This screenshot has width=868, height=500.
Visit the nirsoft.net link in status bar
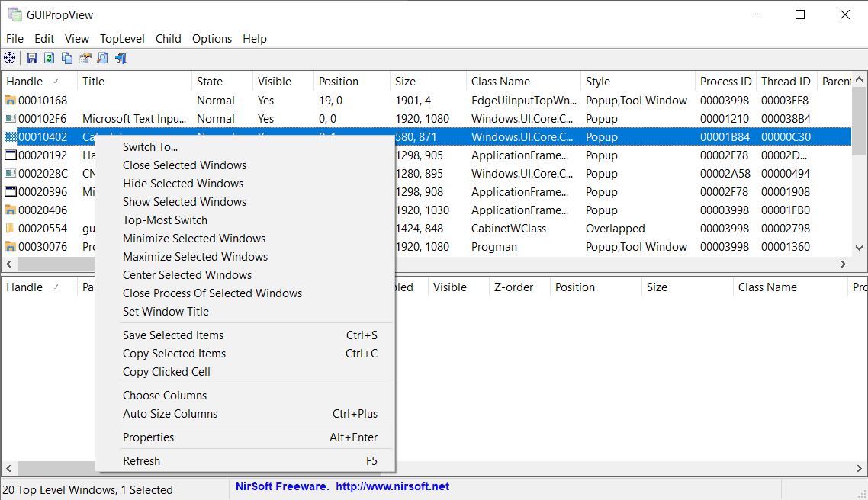392,486
